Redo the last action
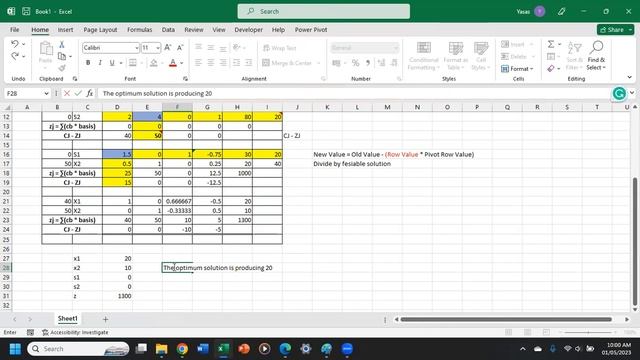 click(x=15, y=56)
